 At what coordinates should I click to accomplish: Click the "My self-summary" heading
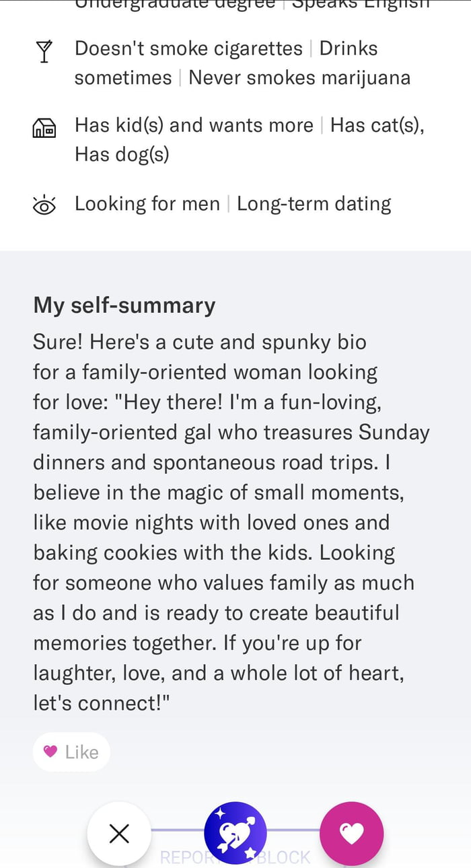pyautogui.click(x=124, y=305)
